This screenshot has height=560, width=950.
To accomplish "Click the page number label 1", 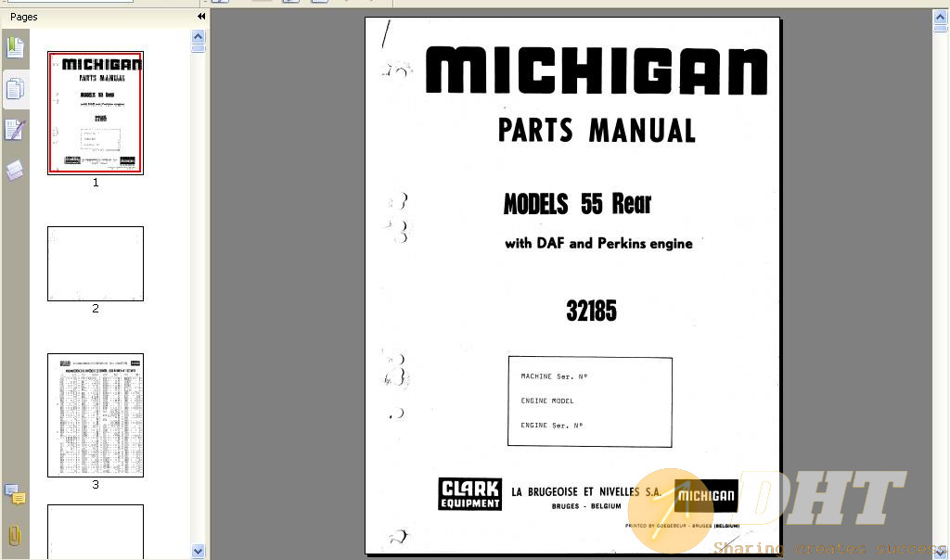I will (x=96, y=183).
